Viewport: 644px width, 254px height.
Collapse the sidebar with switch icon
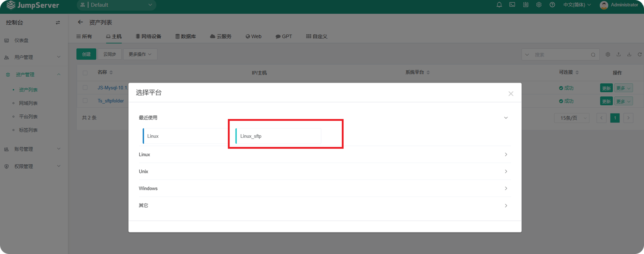pyautogui.click(x=58, y=22)
